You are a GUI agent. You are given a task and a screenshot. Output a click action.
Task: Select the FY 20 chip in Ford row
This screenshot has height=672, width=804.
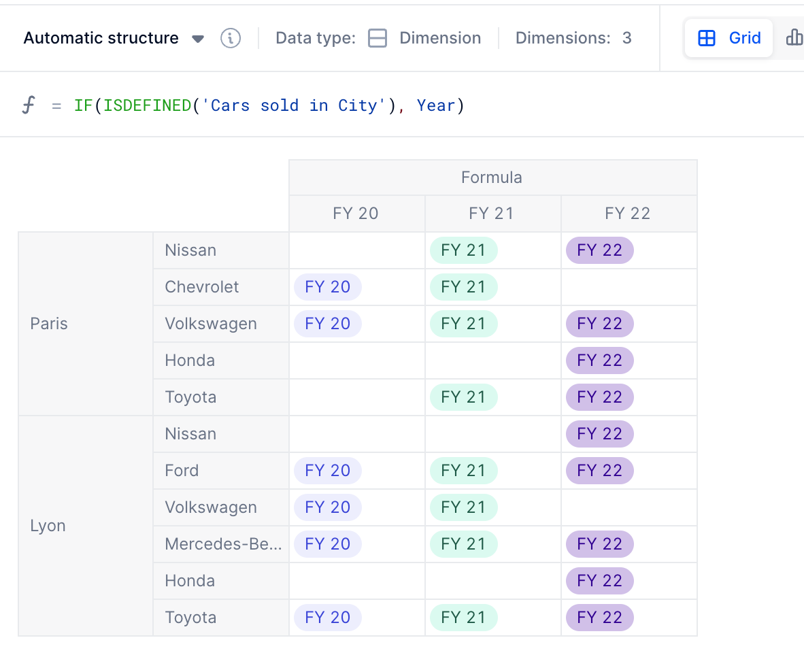coord(328,471)
